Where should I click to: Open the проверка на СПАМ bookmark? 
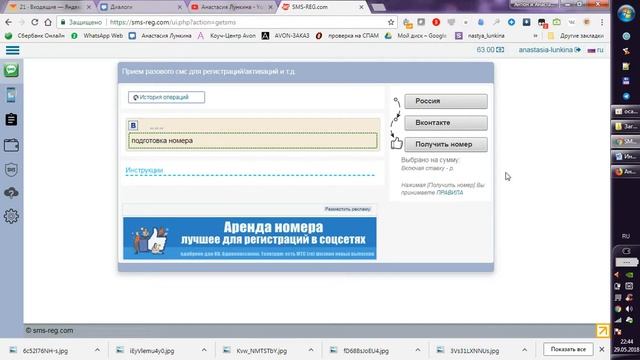click(347, 36)
